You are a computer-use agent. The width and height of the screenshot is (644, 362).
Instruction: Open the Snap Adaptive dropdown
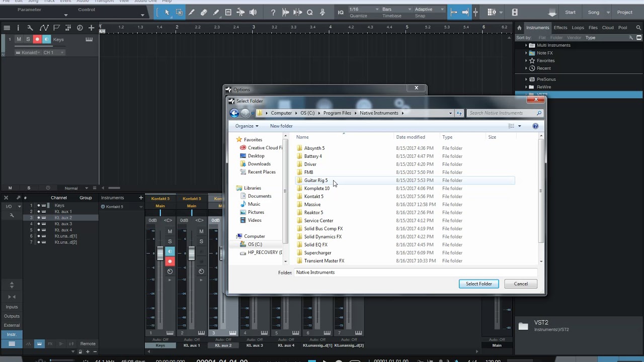(429, 10)
